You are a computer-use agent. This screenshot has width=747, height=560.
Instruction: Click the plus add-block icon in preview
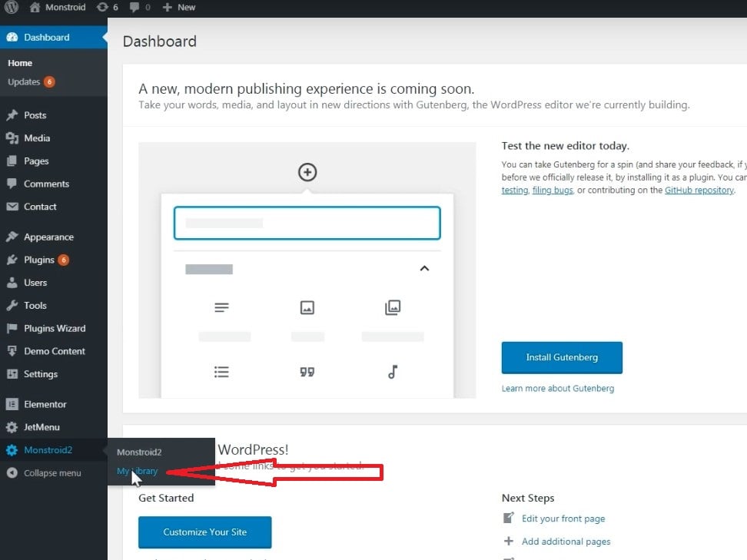307,172
